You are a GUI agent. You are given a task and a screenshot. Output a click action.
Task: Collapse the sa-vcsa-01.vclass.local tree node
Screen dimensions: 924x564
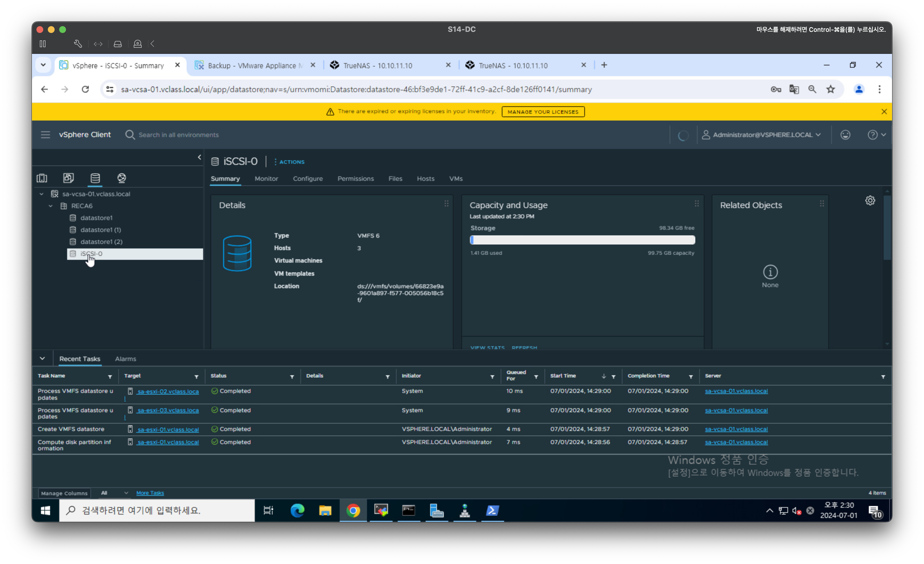point(42,194)
